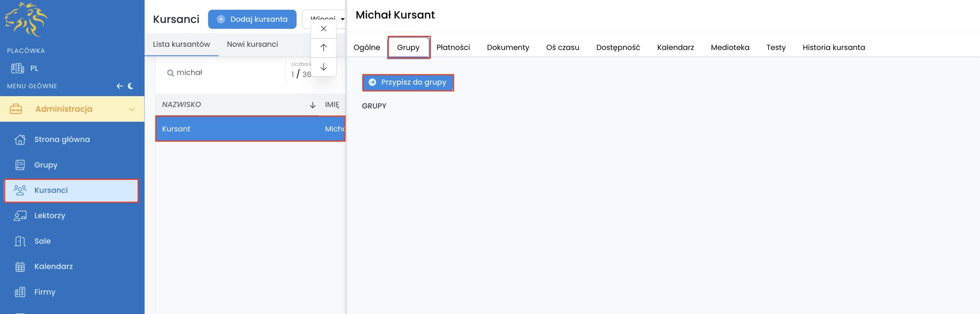Image resolution: width=980 pixels, height=314 pixels.
Task: Open the Firmy sidebar item
Action: 44,292
